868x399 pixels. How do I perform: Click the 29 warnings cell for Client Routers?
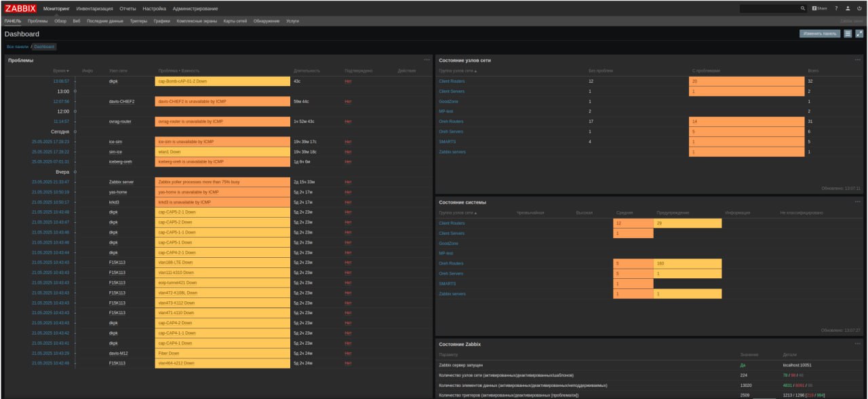tap(688, 223)
